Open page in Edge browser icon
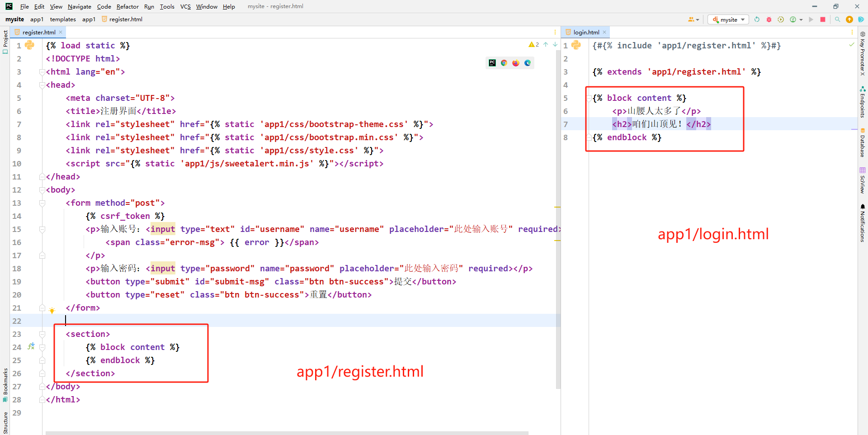This screenshot has width=868, height=435. (x=528, y=63)
